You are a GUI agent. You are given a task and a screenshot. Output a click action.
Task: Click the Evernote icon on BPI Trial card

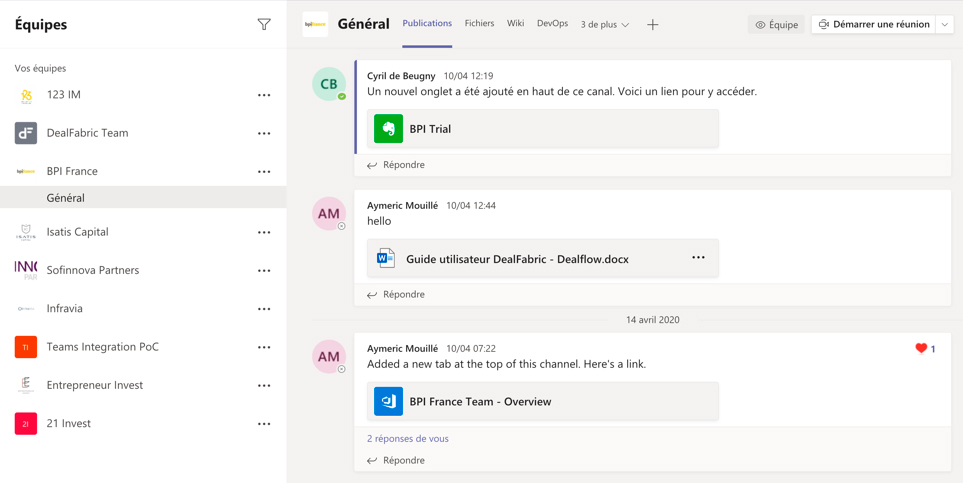388,128
